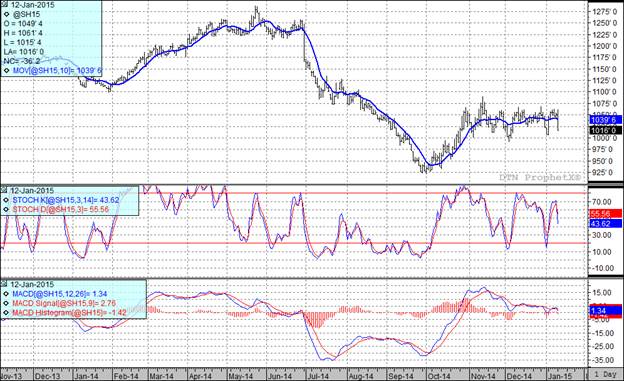
Task: Click the 1200'0 price axis label
Action: click(x=604, y=46)
